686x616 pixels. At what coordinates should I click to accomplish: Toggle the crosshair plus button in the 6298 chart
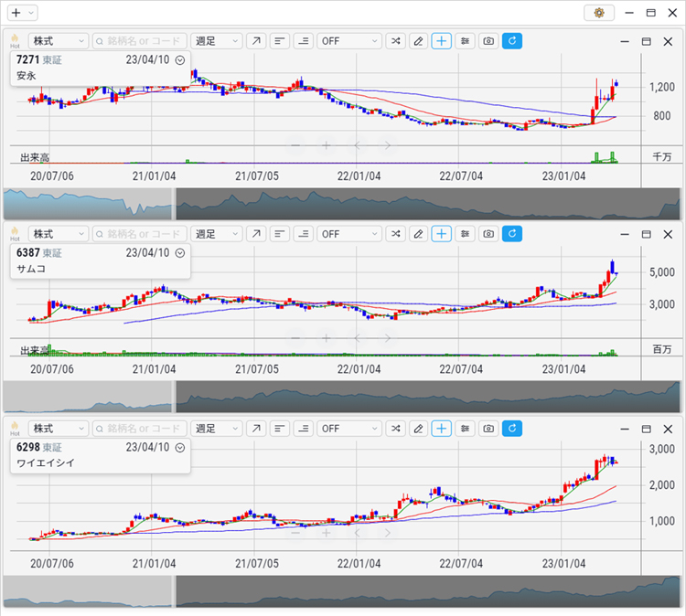(x=442, y=429)
